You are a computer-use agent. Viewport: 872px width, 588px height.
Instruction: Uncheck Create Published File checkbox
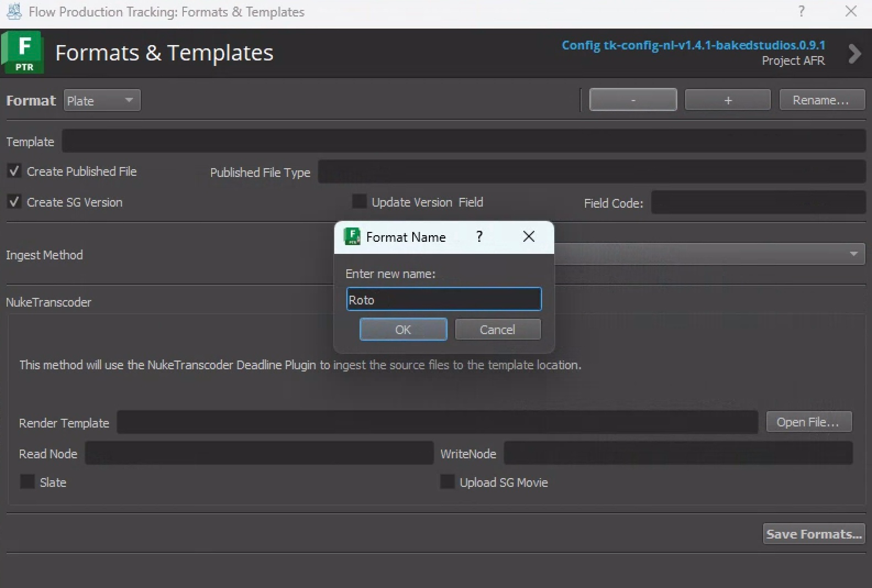coord(14,171)
